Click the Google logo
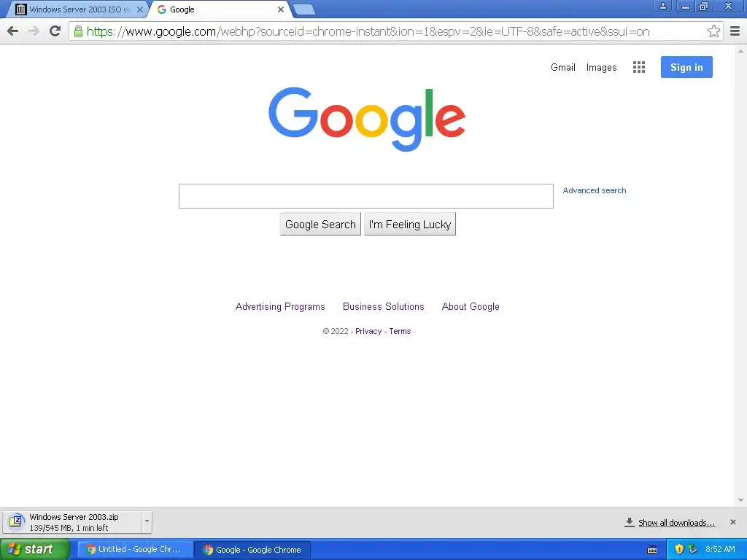 [367, 119]
